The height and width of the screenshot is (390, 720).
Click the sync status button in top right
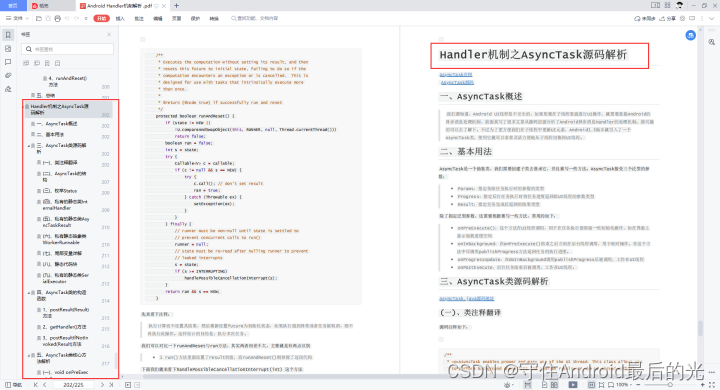click(645, 18)
